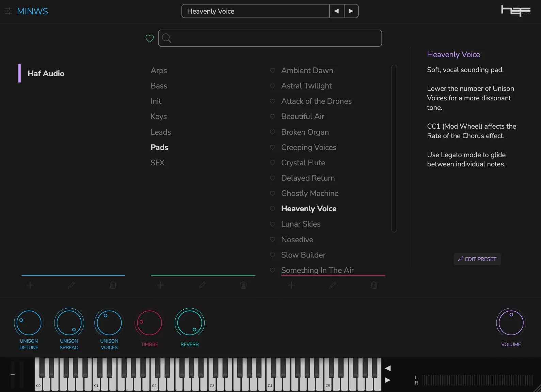The height and width of the screenshot is (392, 541).
Task: Click the EDIT PRESET button
Action: pos(477,259)
